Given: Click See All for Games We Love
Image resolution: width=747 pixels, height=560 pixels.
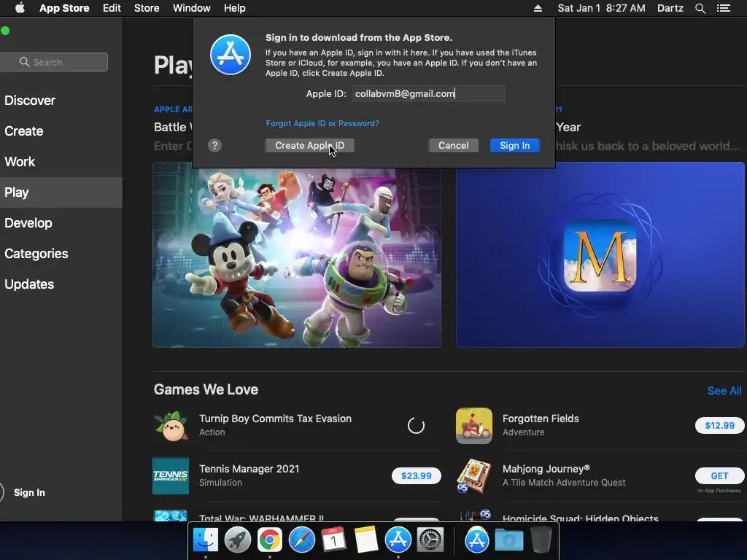Looking at the screenshot, I should coord(724,391).
